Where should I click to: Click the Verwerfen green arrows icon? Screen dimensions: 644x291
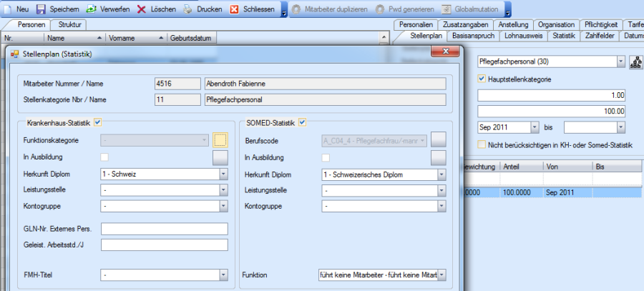(x=91, y=9)
